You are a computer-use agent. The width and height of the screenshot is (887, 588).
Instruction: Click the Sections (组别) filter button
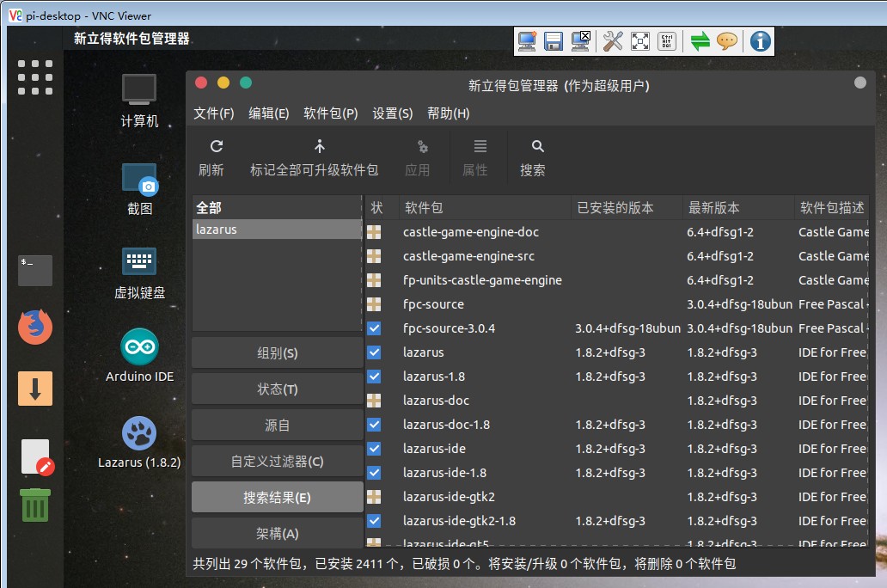click(x=277, y=353)
